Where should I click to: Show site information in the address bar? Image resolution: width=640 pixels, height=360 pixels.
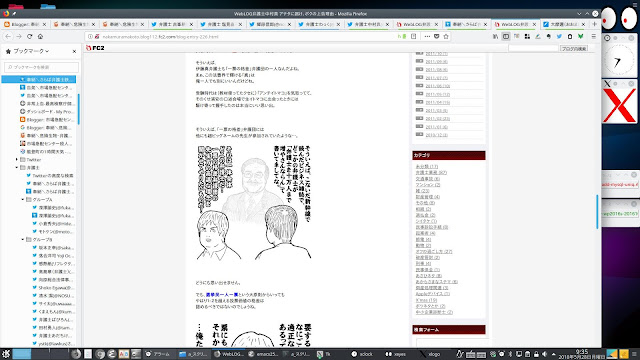91,36
